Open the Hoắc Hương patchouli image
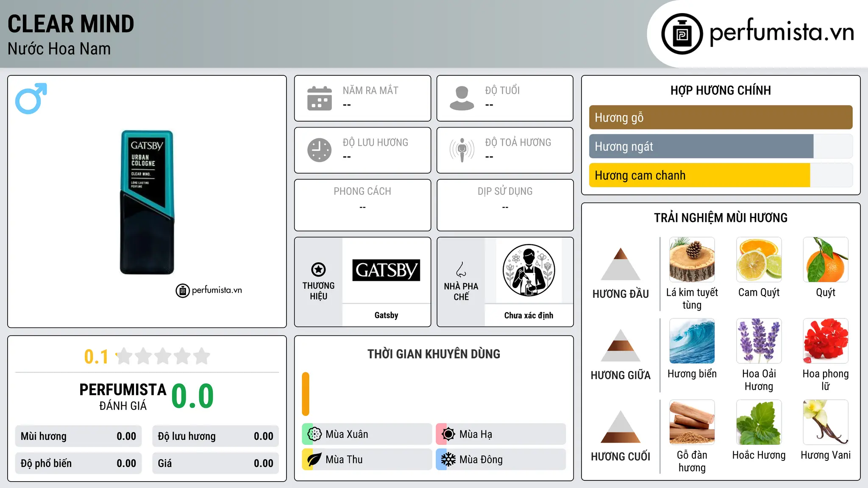 click(759, 422)
